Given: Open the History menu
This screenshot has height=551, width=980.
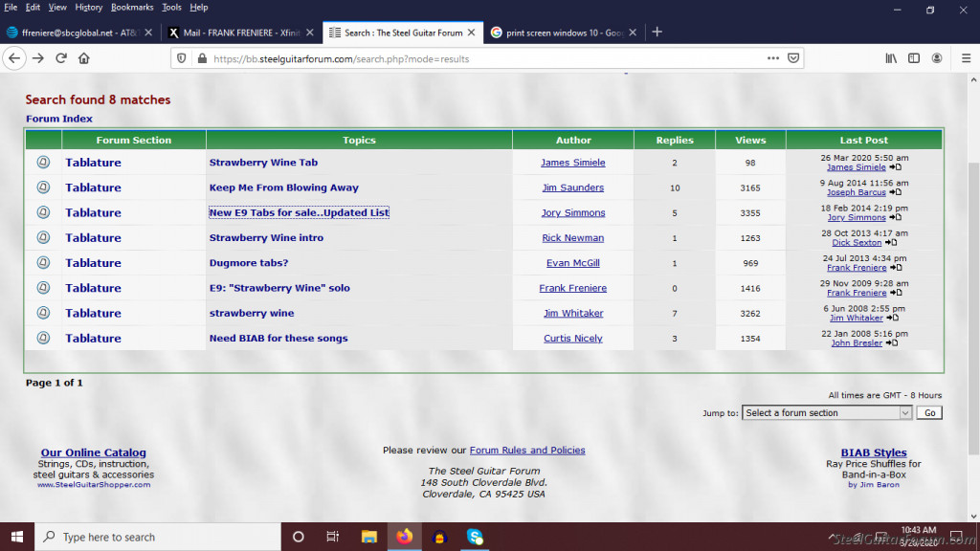Looking at the screenshot, I should point(88,7).
